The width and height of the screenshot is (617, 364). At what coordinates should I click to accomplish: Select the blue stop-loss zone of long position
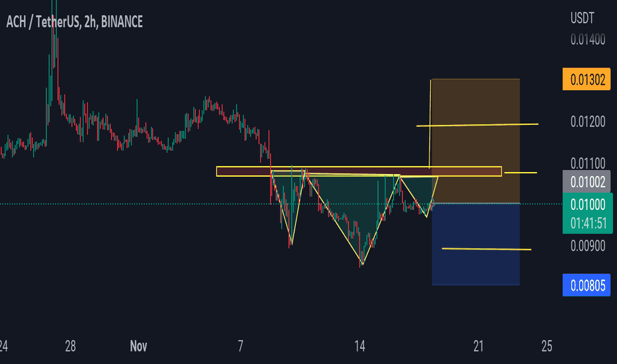click(476, 244)
